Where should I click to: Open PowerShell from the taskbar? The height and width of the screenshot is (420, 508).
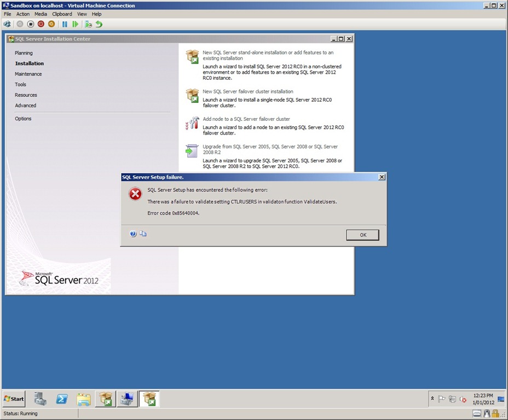pyautogui.click(x=62, y=399)
